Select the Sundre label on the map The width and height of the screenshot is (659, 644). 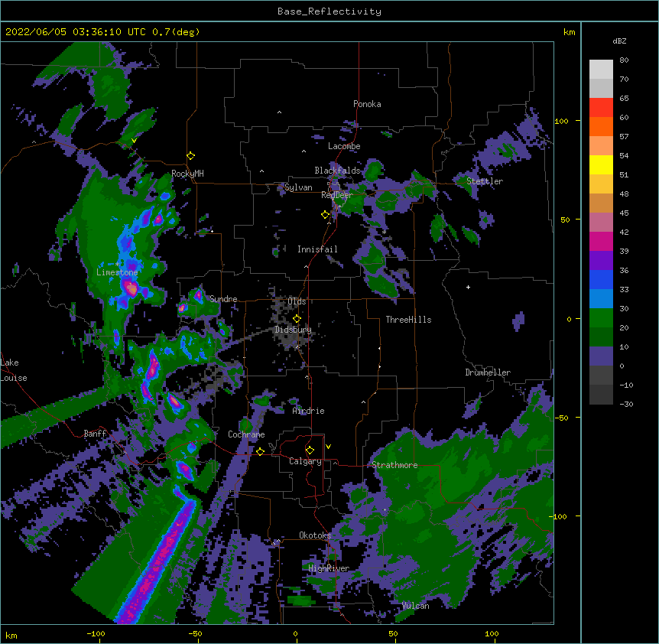[223, 299]
